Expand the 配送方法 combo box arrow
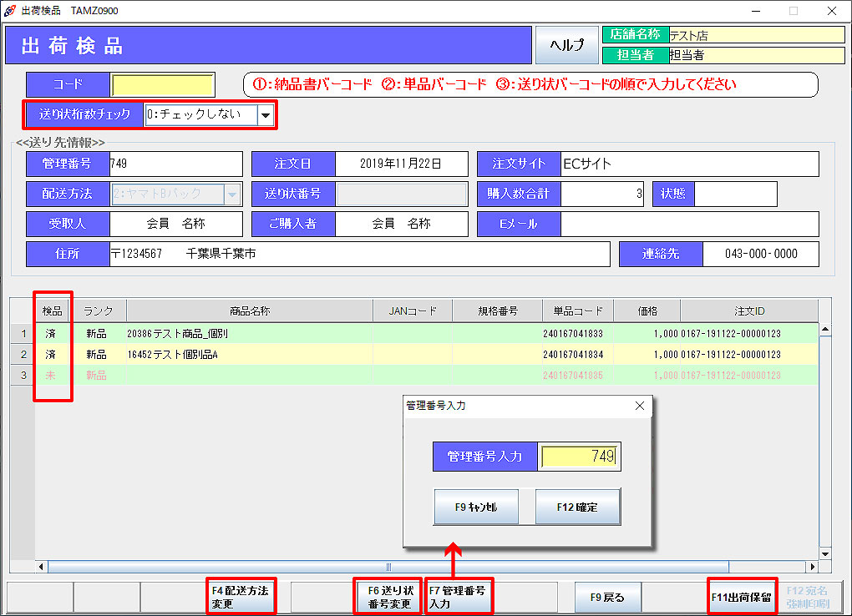The image size is (852, 616). point(232,194)
